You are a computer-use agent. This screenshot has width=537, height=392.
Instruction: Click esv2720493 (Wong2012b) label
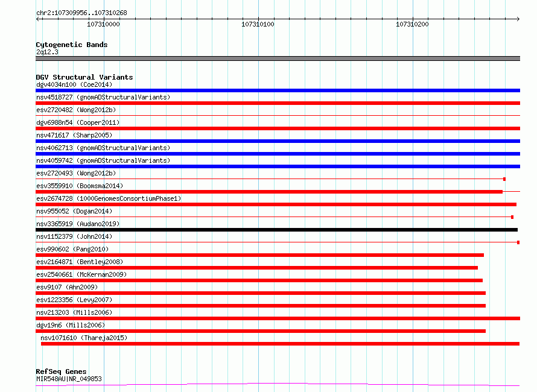tap(76, 173)
